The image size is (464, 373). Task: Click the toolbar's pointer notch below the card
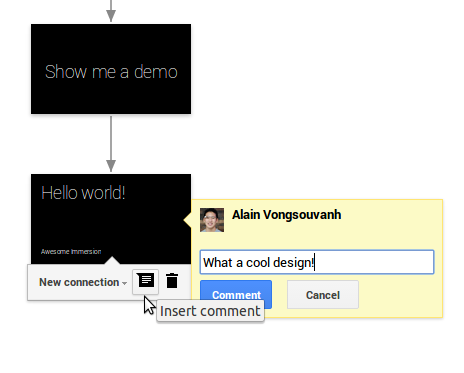click(x=112, y=260)
